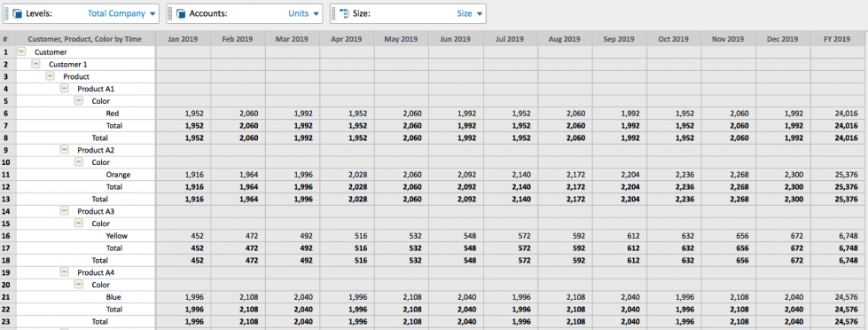Image resolution: width=868 pixels, height=330 pixels.
Task: Click the Blue Feb 2019 cell 2,108 in row 21
Action: coord(238,297)
